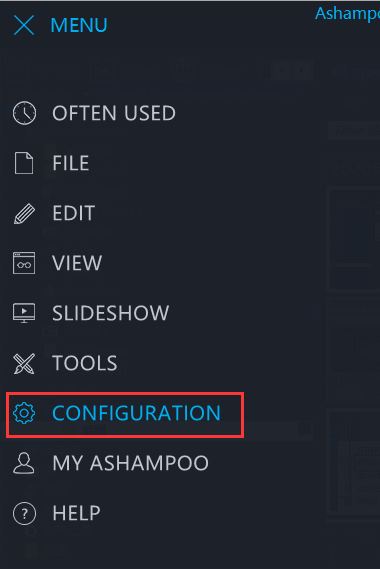Click the clock icon for Often Used
Screen dimensions: 380x569
click(x=24, y=113)
